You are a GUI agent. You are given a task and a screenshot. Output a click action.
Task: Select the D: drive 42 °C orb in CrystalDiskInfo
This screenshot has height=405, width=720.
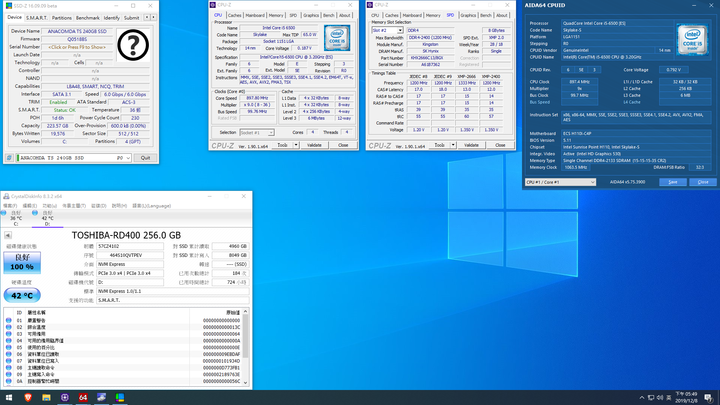pos(35,213)
